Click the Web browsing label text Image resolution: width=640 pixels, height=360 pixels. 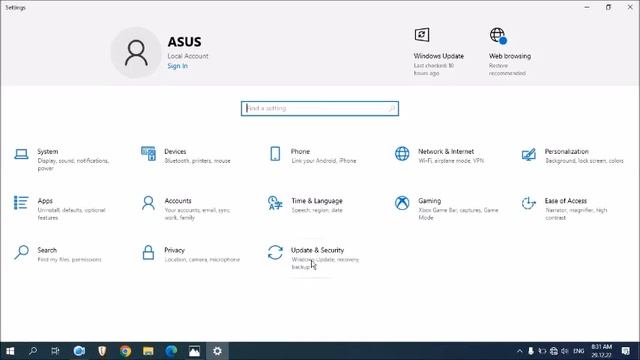pyautogui.click(x=510, y=56)
